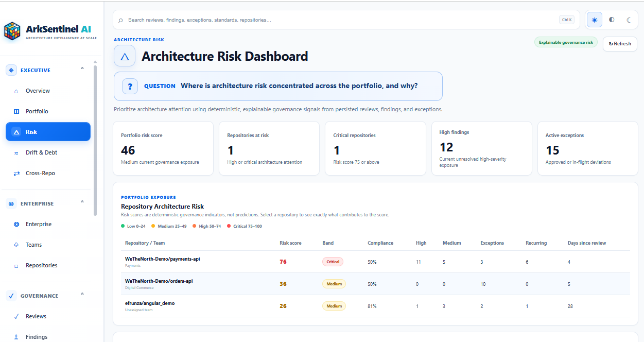Click the question mark icon

(x=130, y=86)
